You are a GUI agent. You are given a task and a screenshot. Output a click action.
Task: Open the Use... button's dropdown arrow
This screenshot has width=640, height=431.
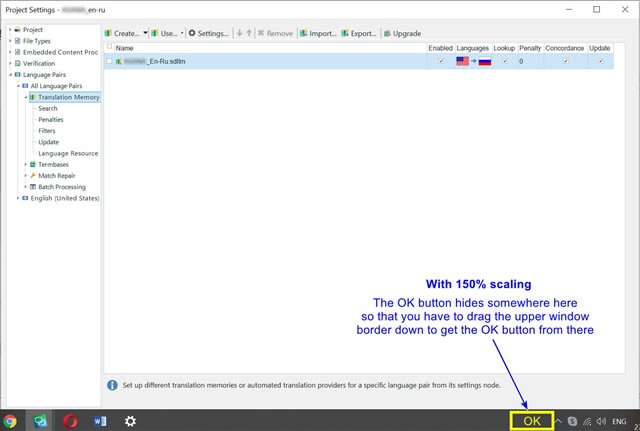click(182, 33)
